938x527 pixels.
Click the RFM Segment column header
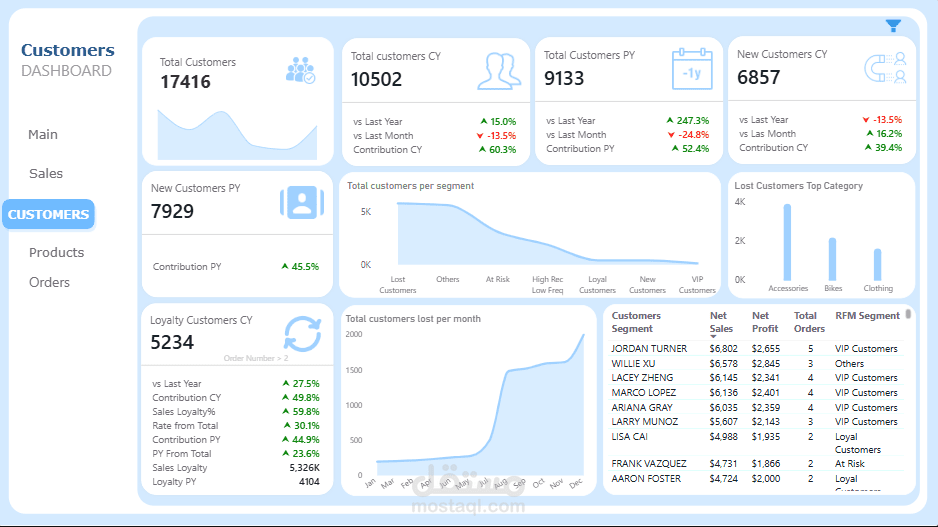[867, 316]
